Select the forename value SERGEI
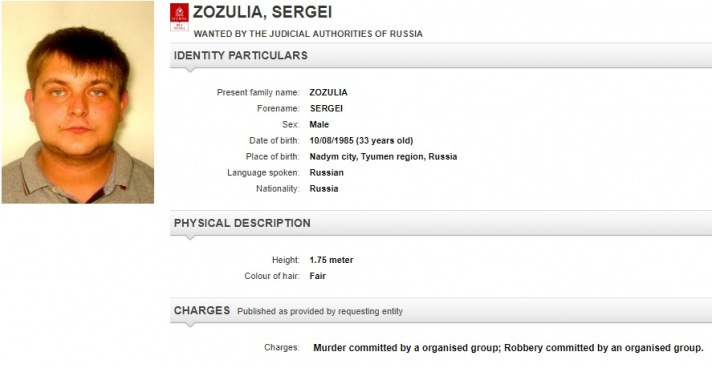Image resolution: width=712 pixels, height=368 pixels. pos(326,109)
